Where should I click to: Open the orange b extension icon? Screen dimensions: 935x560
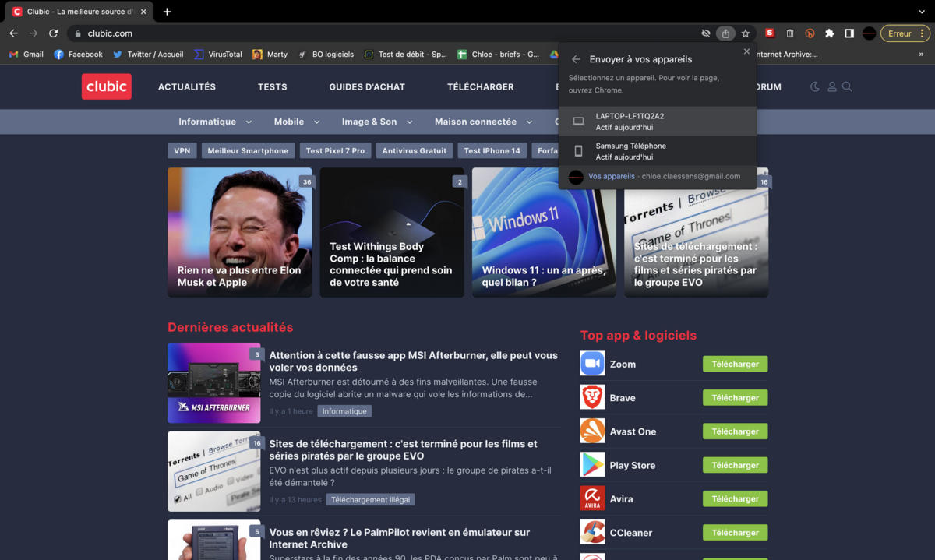810,33
